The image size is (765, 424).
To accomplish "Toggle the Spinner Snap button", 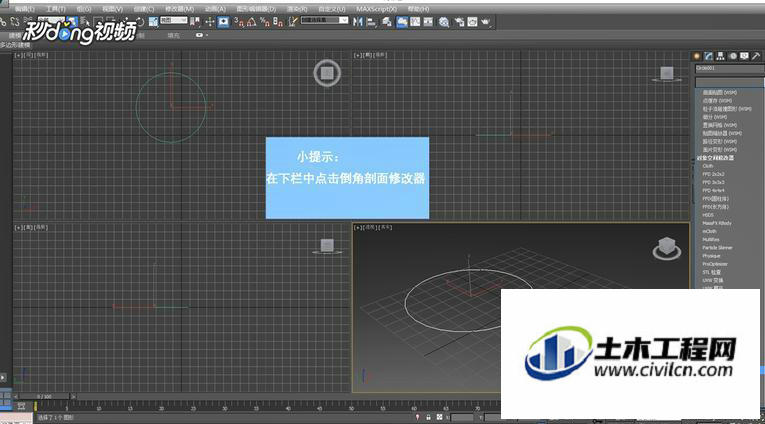I will (278, 22).
